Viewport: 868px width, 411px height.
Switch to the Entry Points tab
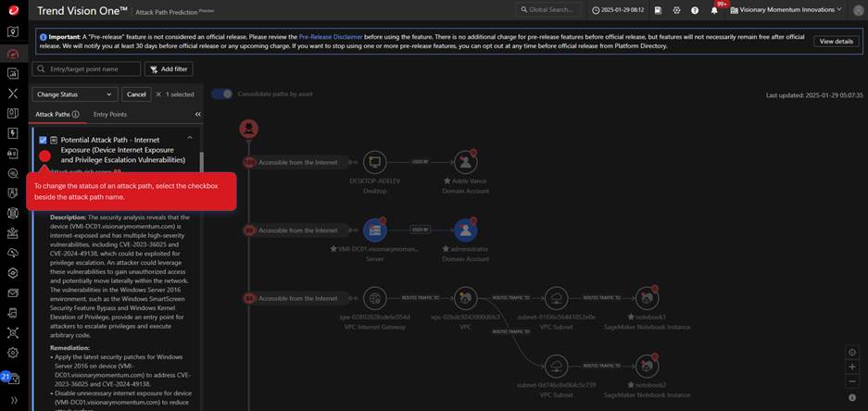pos(110,115)
